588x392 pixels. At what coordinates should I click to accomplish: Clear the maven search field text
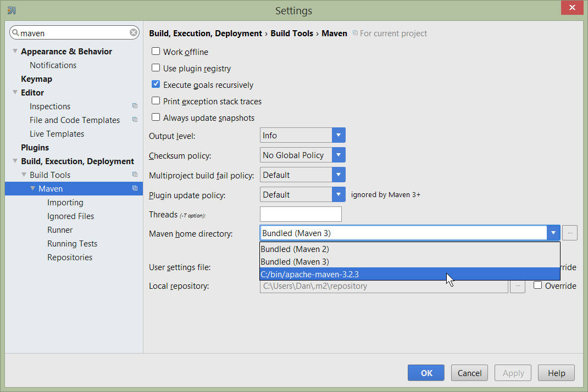pyautogui.click(x=134, y=33)
